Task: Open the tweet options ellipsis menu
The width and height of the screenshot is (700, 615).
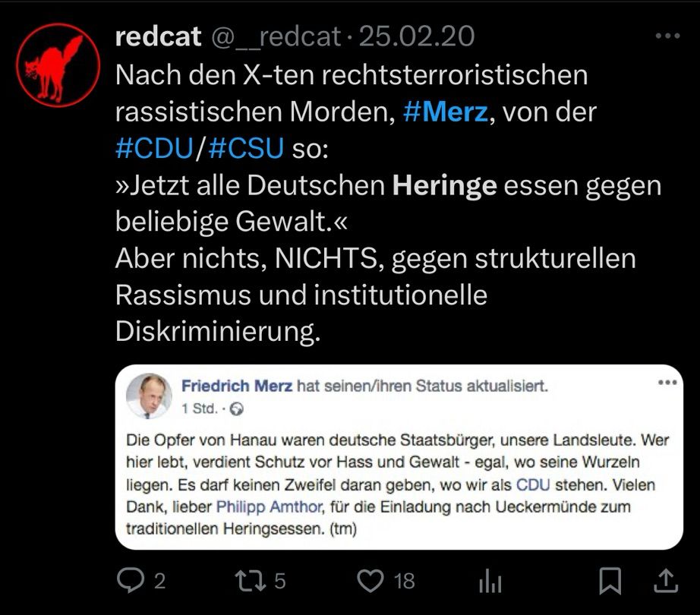Action: coord(667,33)
